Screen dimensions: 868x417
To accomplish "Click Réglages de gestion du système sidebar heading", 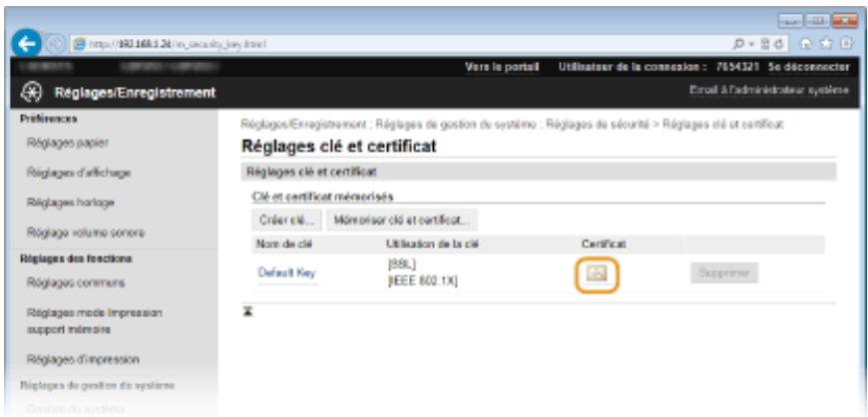I will (x=98, y=385).
